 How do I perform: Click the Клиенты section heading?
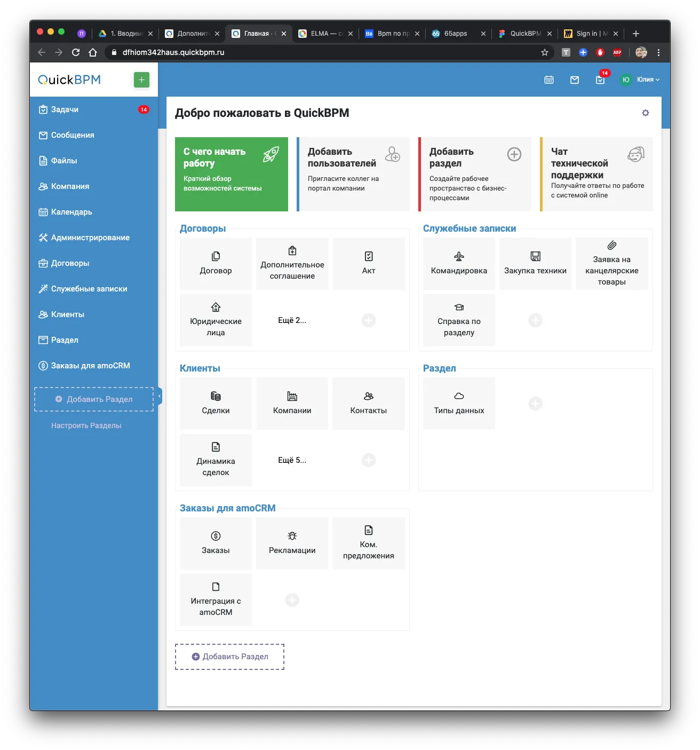coord(200,368)
